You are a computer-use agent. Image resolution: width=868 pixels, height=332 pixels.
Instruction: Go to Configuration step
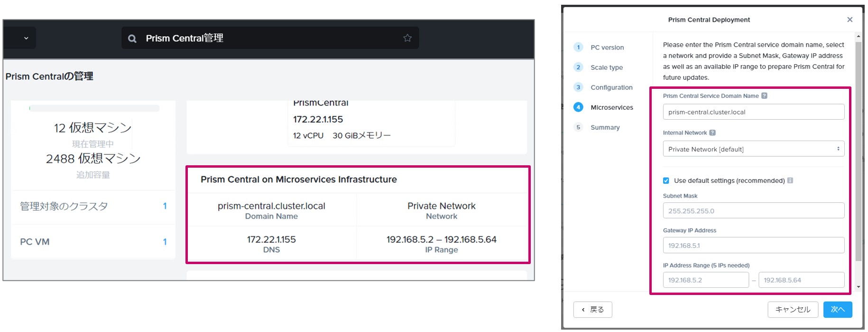coord(611,87)
